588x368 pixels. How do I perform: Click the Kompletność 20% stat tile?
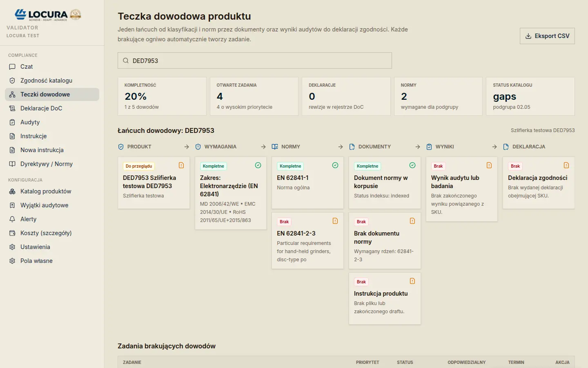[x=162, y=96]
